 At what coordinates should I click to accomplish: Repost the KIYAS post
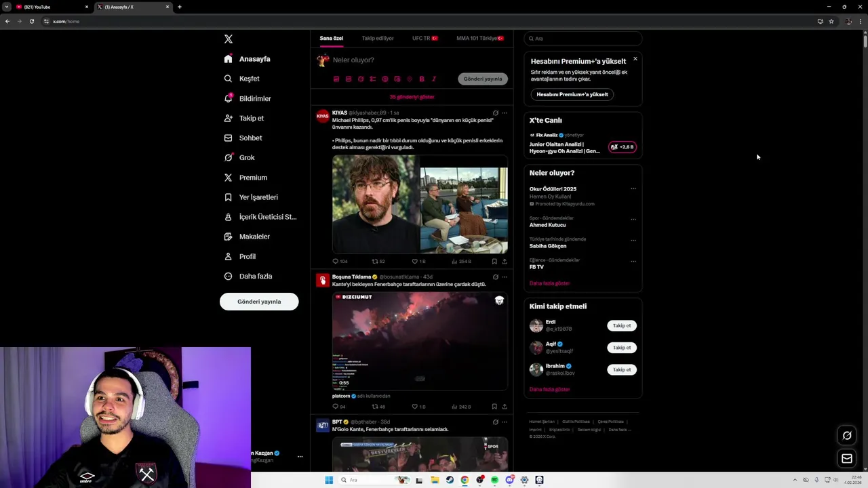tap(378, 262)
